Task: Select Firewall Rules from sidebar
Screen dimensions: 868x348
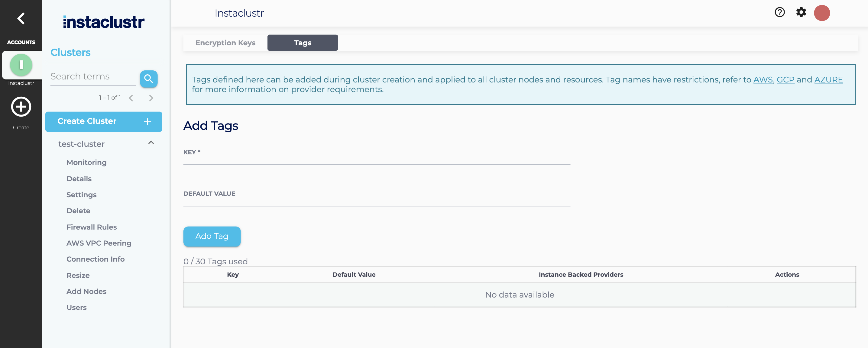Action: 92,227
